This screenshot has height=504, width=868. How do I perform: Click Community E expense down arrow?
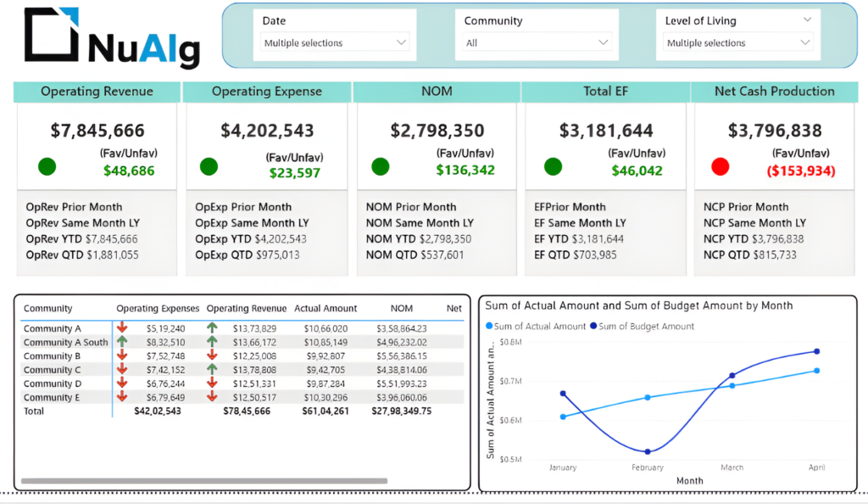click(122, 397)
